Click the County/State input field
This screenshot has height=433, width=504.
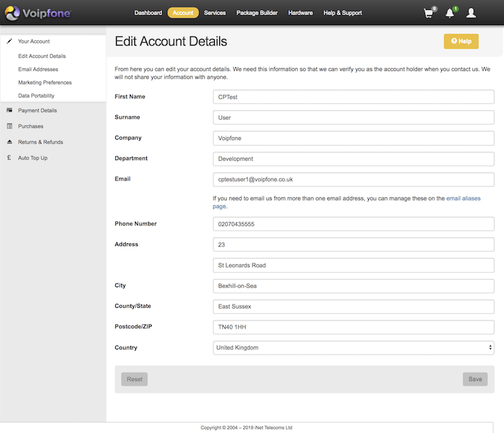[x=354, y=306]
